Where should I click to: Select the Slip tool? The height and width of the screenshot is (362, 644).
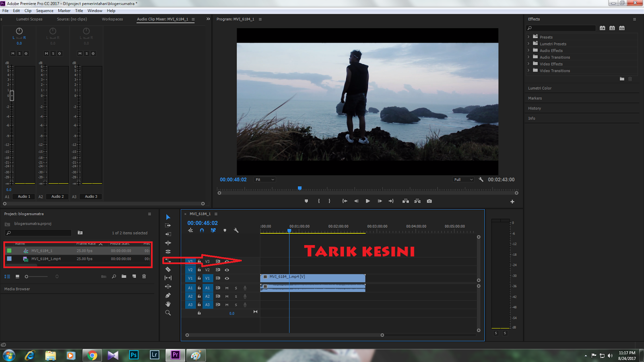(168, 278)
